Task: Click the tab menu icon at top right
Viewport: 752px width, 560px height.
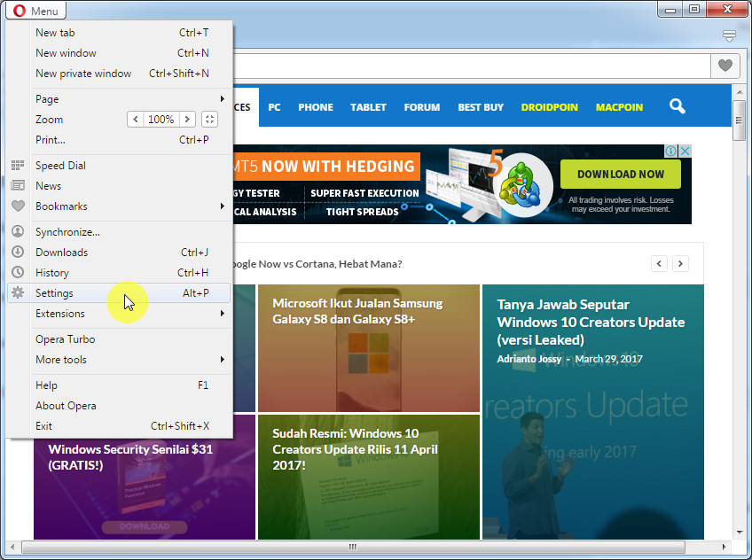Action: [x=729, y=35]
